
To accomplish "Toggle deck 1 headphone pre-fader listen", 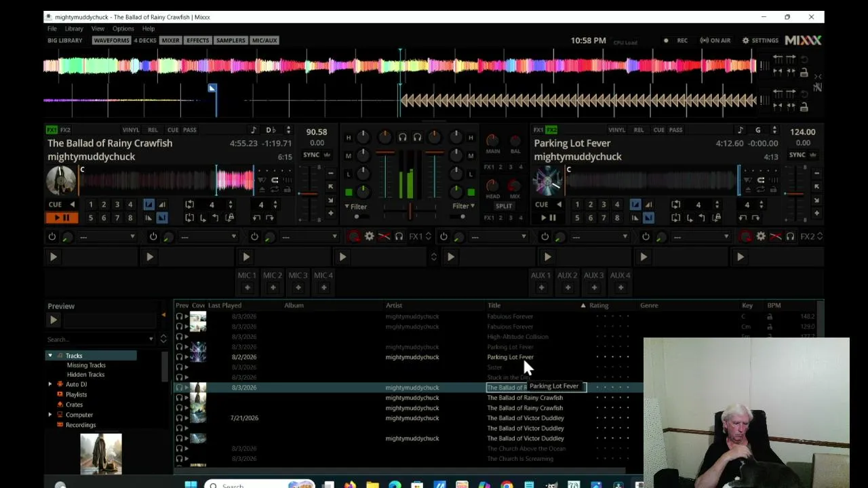I will (x=403, y=138).
